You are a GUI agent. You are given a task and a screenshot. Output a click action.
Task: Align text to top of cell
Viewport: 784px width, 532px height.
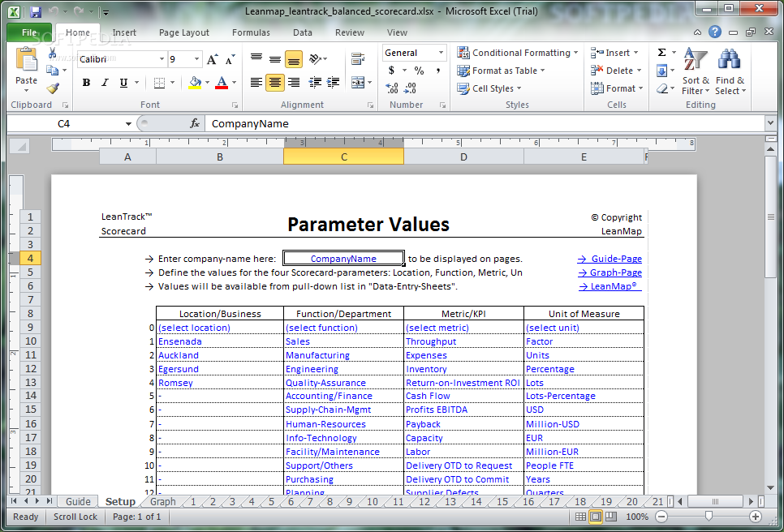(x=256, y=59)
